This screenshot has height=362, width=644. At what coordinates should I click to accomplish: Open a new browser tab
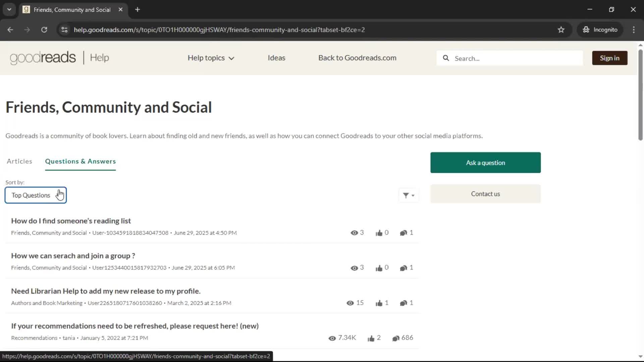[138, 10]
